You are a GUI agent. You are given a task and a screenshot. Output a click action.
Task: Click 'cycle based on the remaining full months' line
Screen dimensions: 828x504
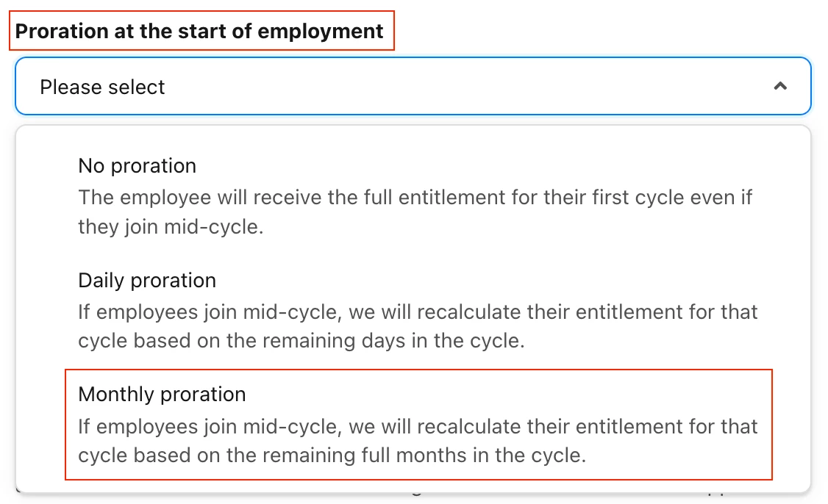pos(332,456)
